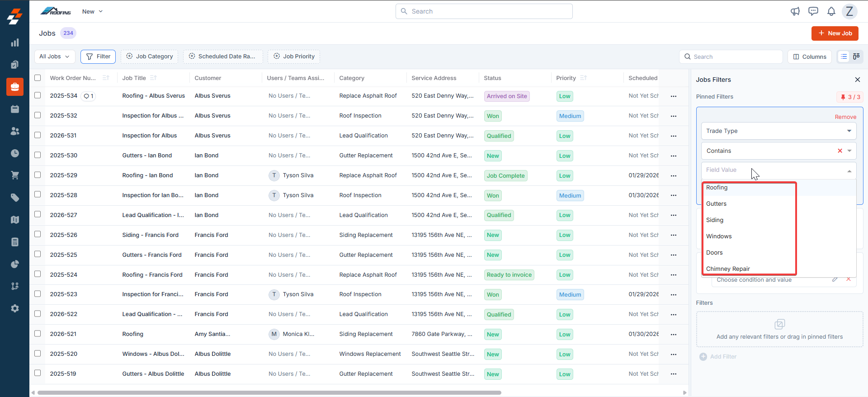This screenshot has width=868, height=397.
Task: Check the box for job 2025-530
Action: (x=38, y=155)
